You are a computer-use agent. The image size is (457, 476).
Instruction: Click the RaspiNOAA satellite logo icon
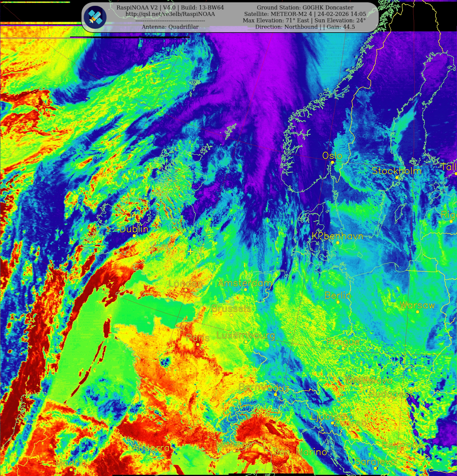pyautogui.click(x=95, y=17)
